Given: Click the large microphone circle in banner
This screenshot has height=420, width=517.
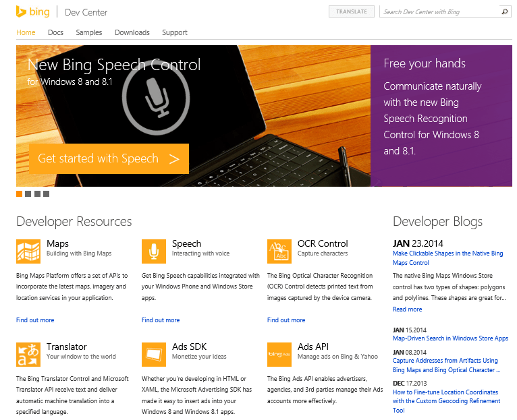Looking at the screenshot, I should [156, 97].
